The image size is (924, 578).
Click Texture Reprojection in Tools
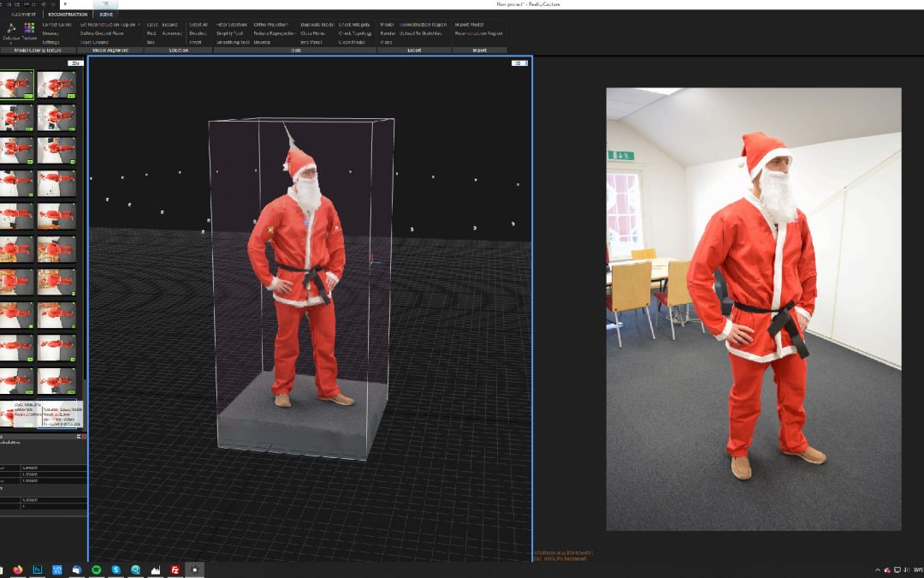(274, 33)
